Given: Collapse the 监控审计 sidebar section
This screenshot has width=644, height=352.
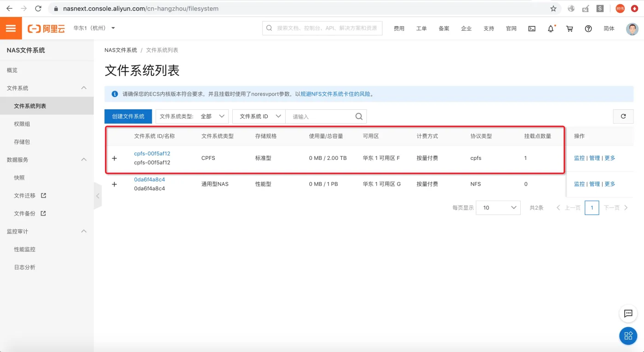Looking at the screenshot, I should (x=84, y=231).
